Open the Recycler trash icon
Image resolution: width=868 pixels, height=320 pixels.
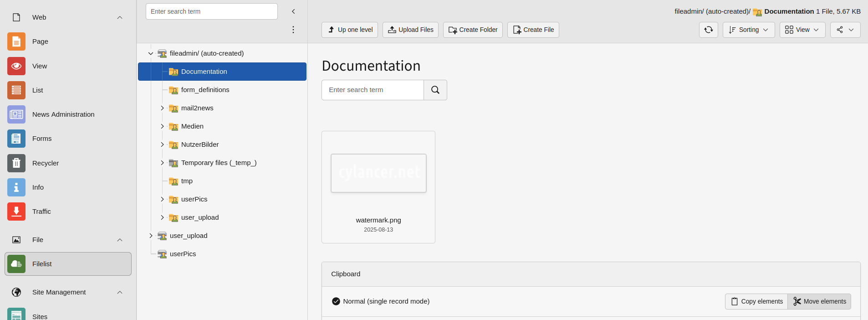(x=16, y=163)
